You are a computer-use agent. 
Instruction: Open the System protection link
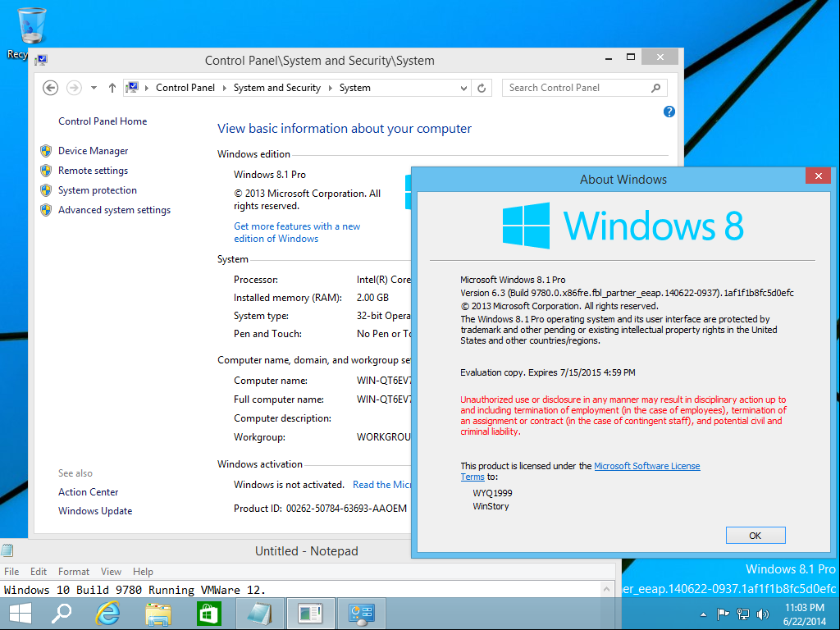coord(98,190)
